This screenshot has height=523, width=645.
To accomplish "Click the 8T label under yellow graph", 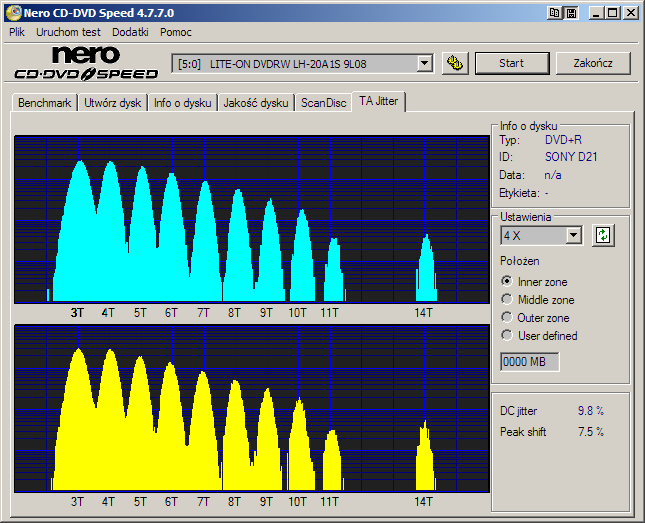I will [234, 502].
